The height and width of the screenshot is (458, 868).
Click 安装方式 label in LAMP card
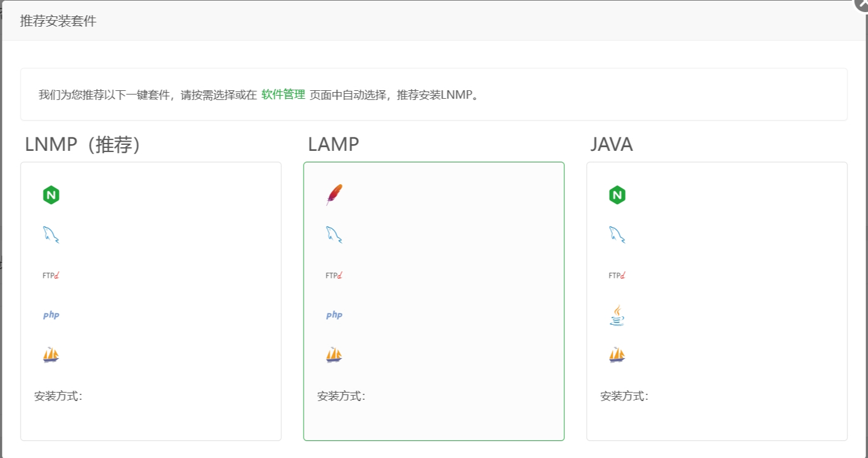coord(341,396)
